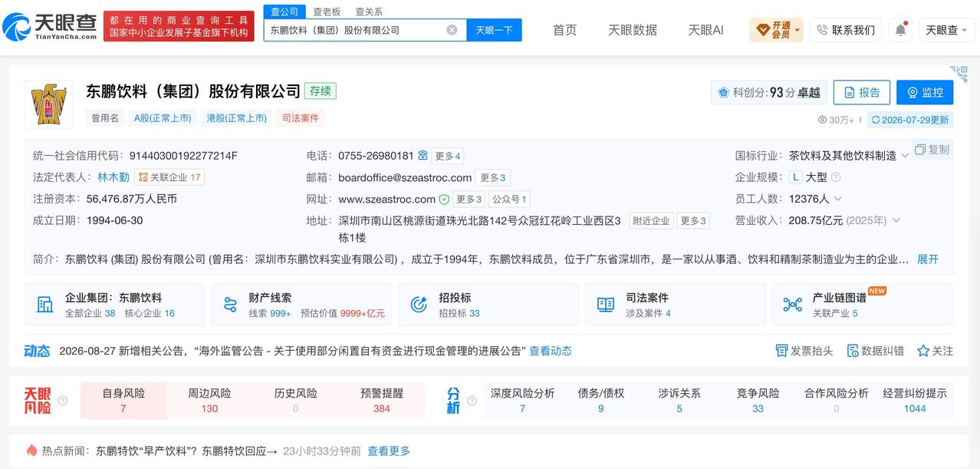Screen dimensions: 980x469
Task: Click the 关联企业 17 tag
Action: (x=169, y=177)
